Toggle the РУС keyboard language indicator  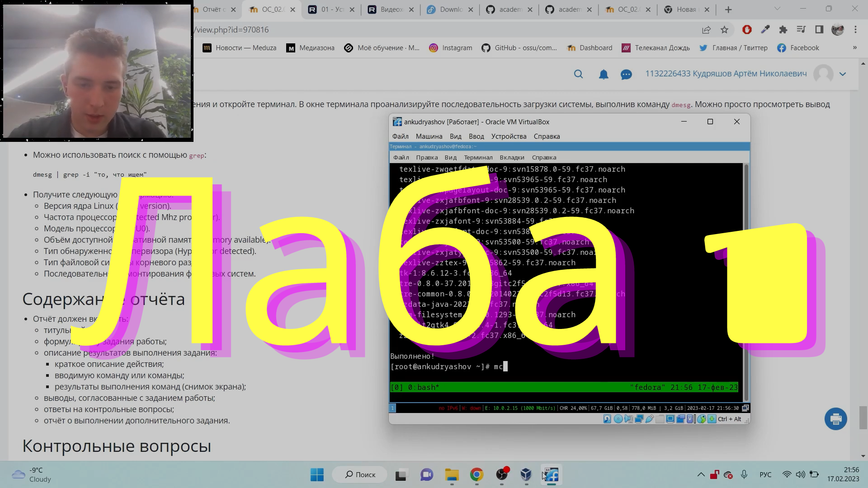pyautogui.click(x=765, y=474)
